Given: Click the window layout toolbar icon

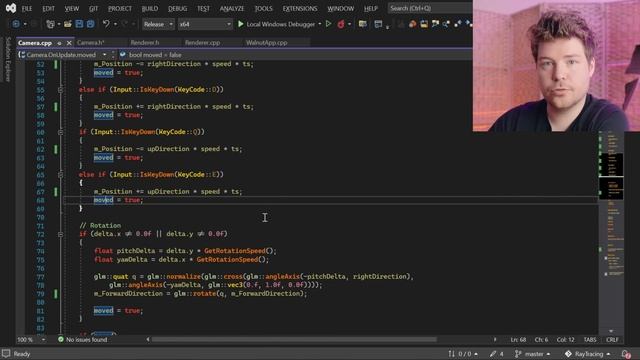Looking at the screenshot, I should tap(378, 24).
